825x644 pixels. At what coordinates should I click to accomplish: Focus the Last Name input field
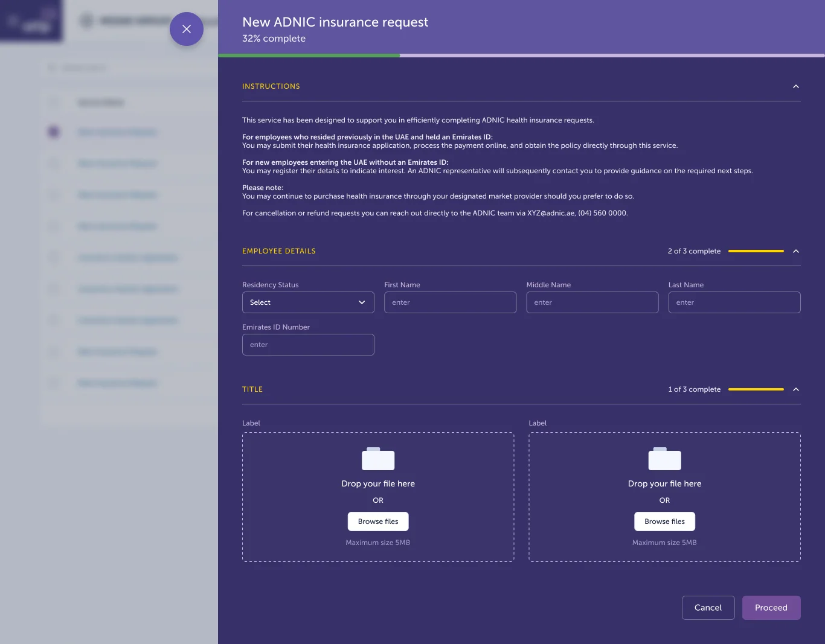click(734, 302)
